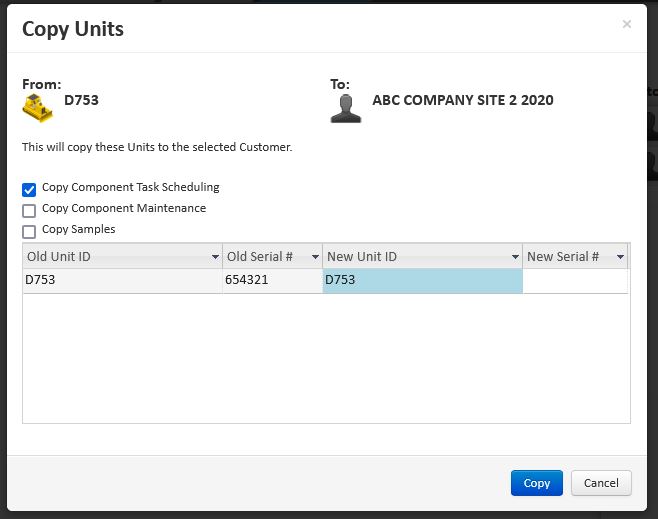Expand the New Serial # column dropdown arrow
658x519 pixels.
[619, 258]
